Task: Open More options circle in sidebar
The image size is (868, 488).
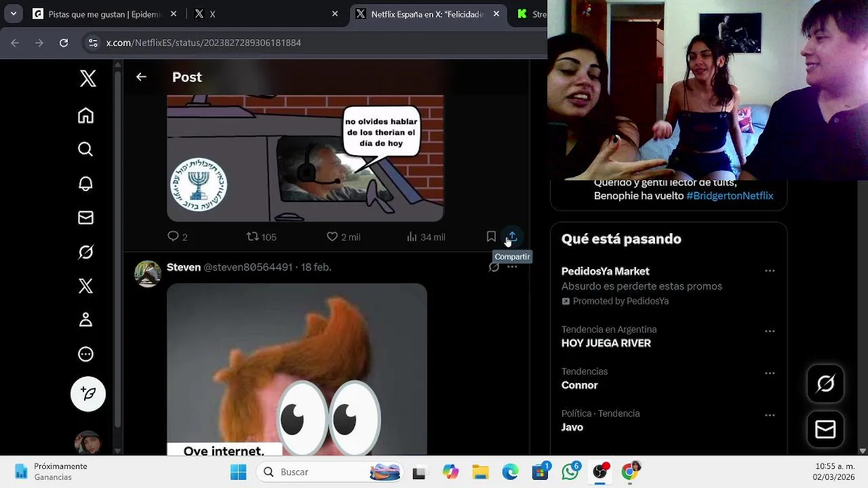Action: pyautogui.click(x=85, y=354)
